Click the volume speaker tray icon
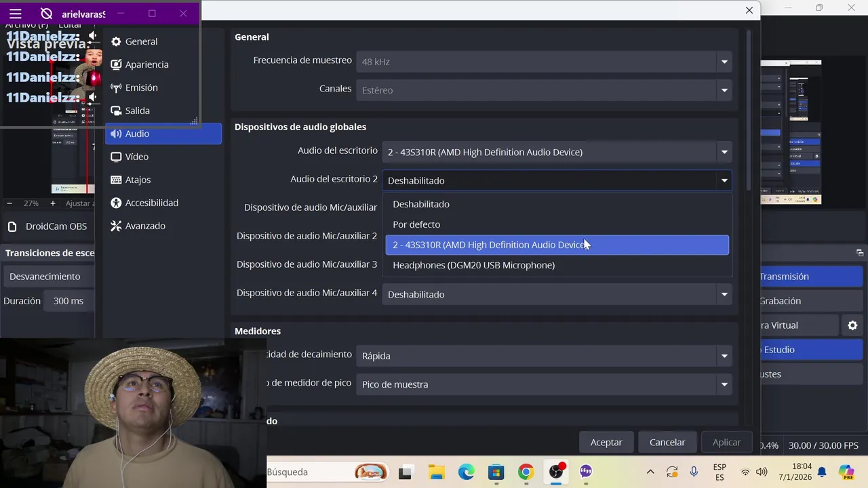Image resolution: width=868 pixels, height=488 pixels. pyautogui.click(x=762, y=472)
